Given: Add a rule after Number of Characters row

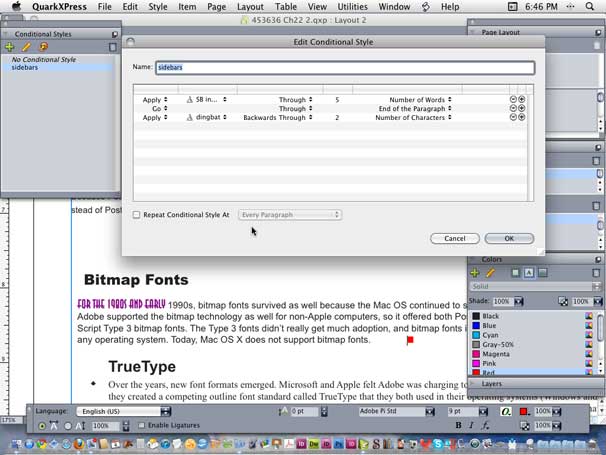Looking at the screenshot, I should click(521, 117).
